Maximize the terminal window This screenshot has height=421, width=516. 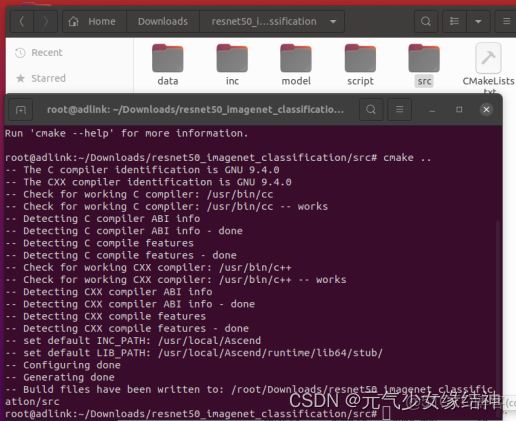tap(459, 110)
